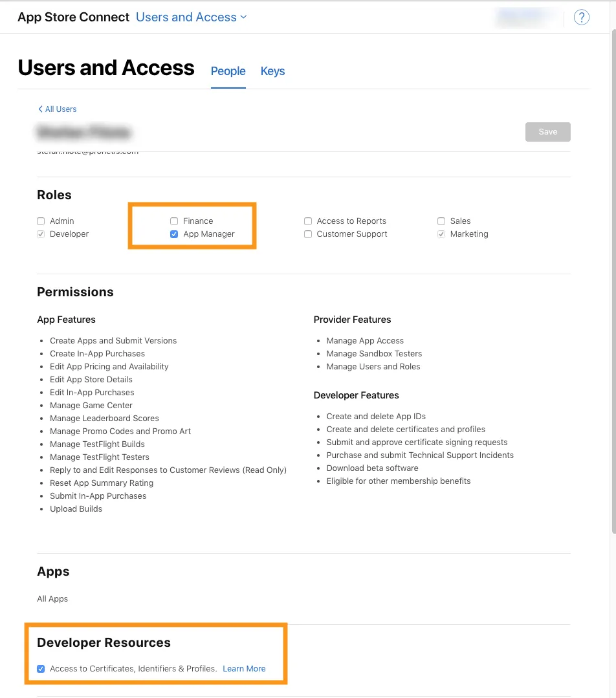Toggle the Finance role checkbox
Viewport: 616px width, 698px height.
tap(174, 221)
